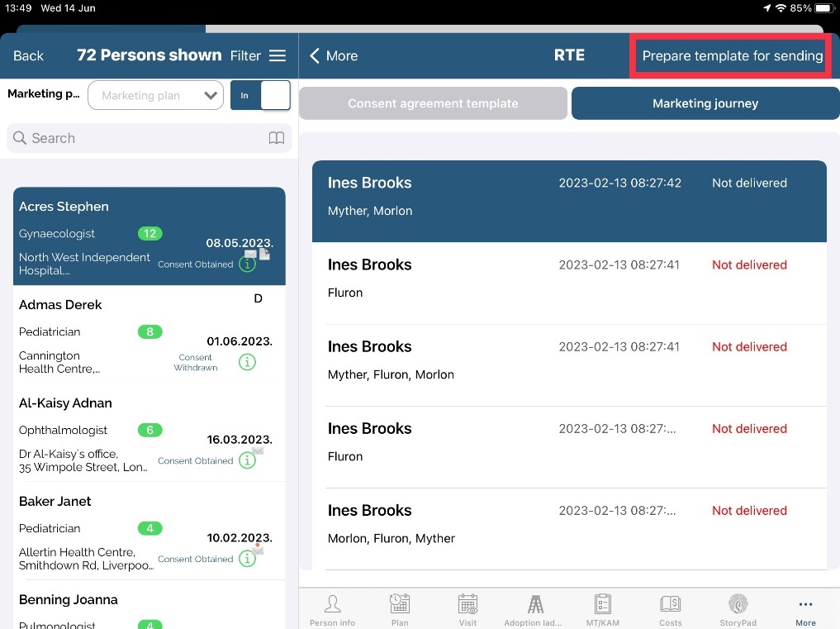Open the MT/KAM clipboard icon
840x629 pixels.
coord(603,604)
